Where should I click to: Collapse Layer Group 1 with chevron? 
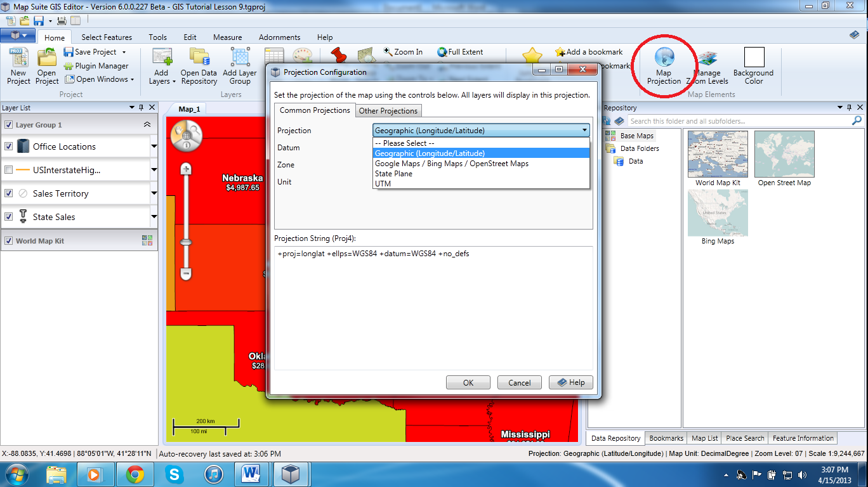click(x=147, y=125)
